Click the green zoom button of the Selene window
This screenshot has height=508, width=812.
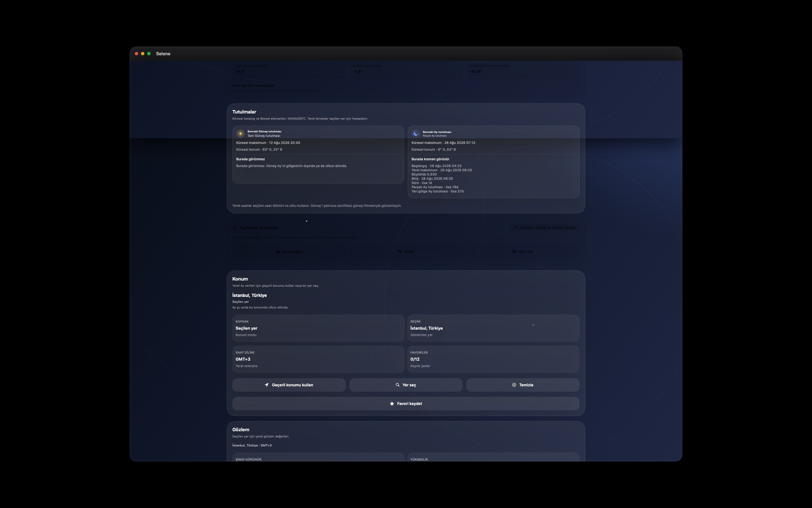coord(149,54)
